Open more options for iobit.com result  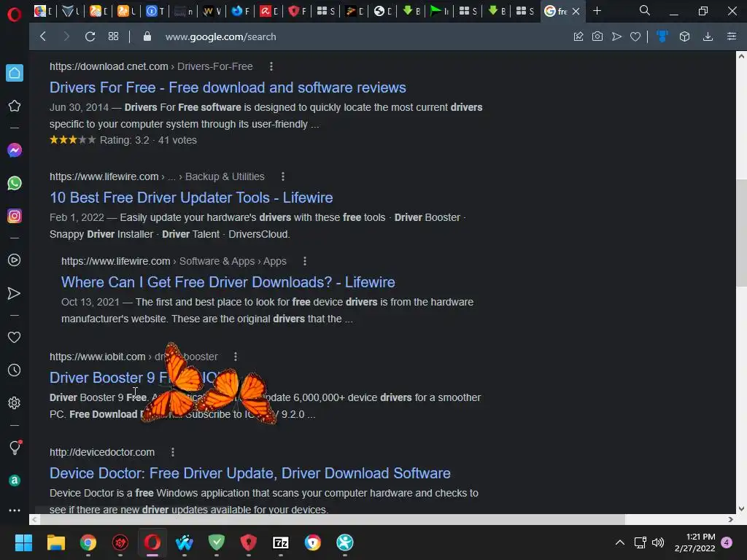coord(236,357)
